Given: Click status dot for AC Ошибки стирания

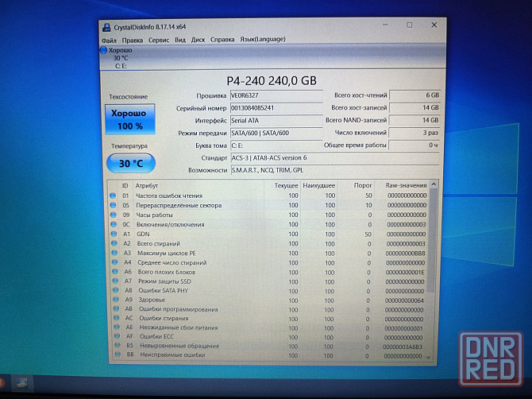Looking at the screenshot, I should click(117, 318).
